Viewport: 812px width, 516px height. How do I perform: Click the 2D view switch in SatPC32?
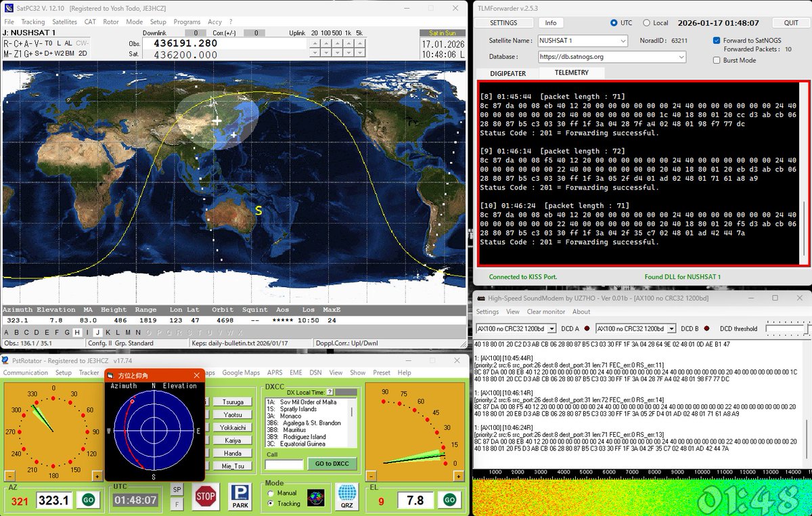pos(83,53)
